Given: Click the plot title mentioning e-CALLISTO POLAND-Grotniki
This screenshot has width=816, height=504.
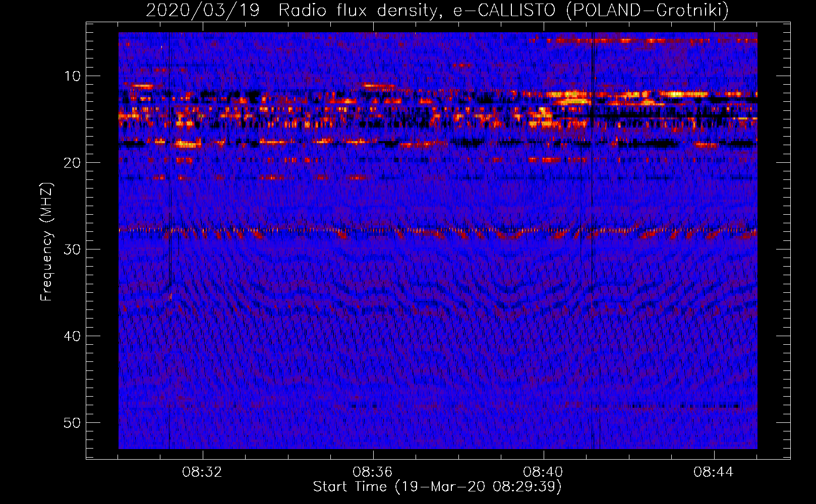Looking at the screenshot, I should point(437,10).
